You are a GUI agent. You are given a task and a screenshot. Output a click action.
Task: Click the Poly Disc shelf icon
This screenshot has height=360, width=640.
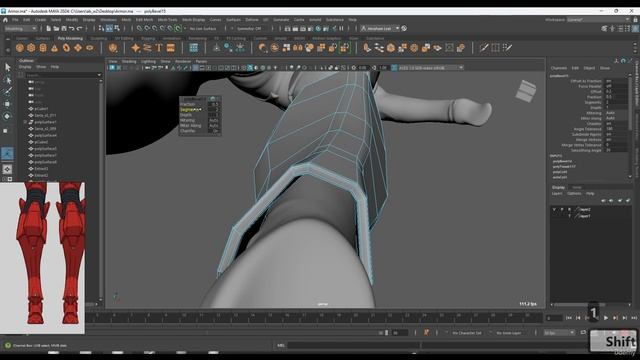point(89,48)
